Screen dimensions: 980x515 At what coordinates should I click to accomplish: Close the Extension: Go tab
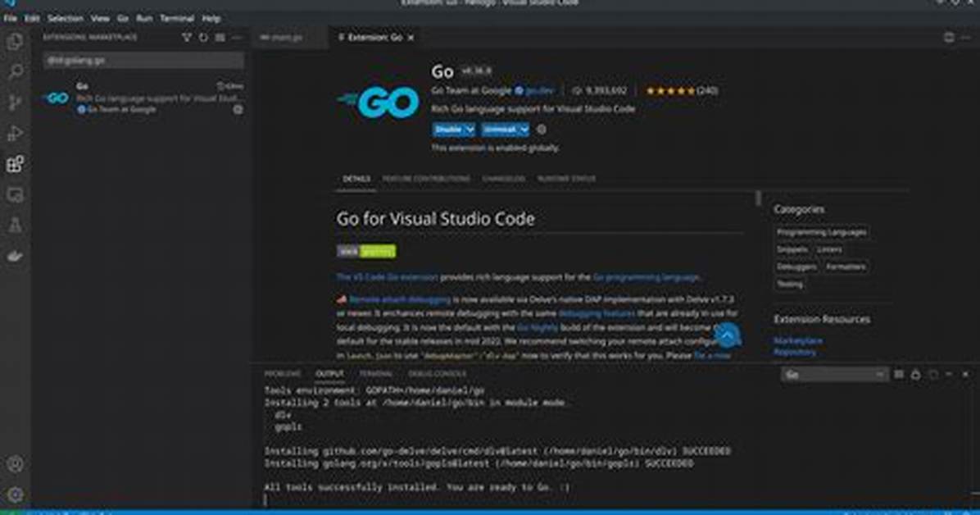(x=411, y=39)
